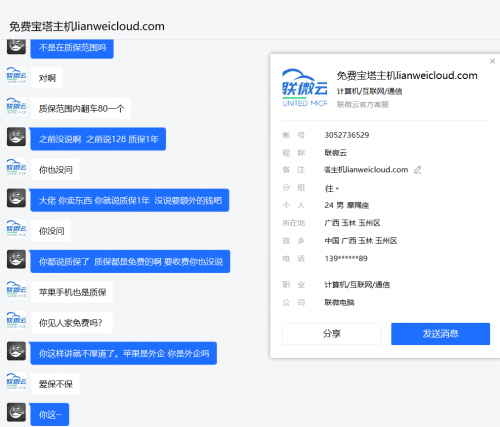Click the avatar beside message 你这···
Viewport: 500px width, 427px height.
pyautogui.click(x=16, y=412)
